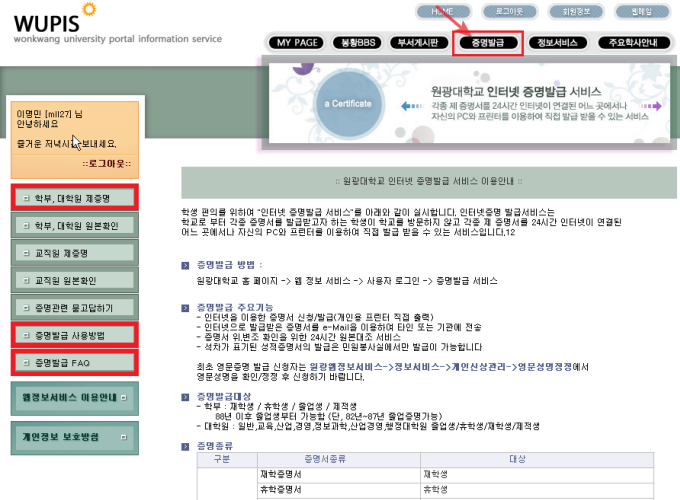Viewport: 680px width, 500px height.
Task: Click the 증명발급대상 heading
Action: pos(224,396)
